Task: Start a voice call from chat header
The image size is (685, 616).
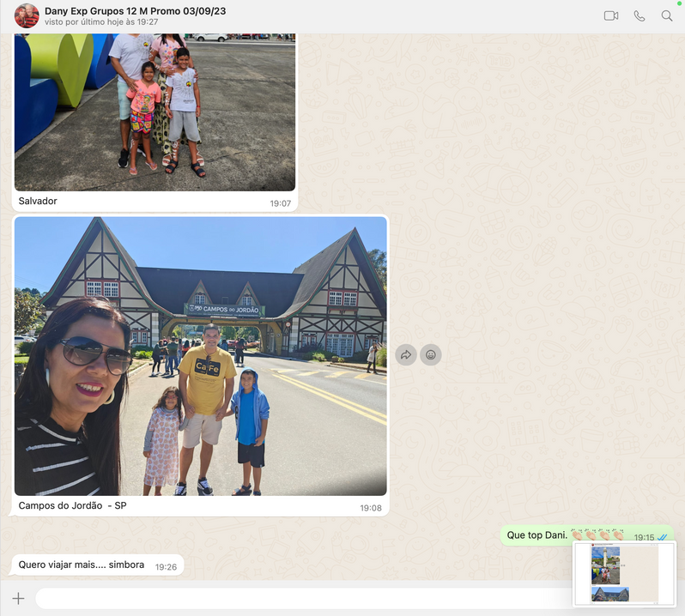Action: [639, 15]
